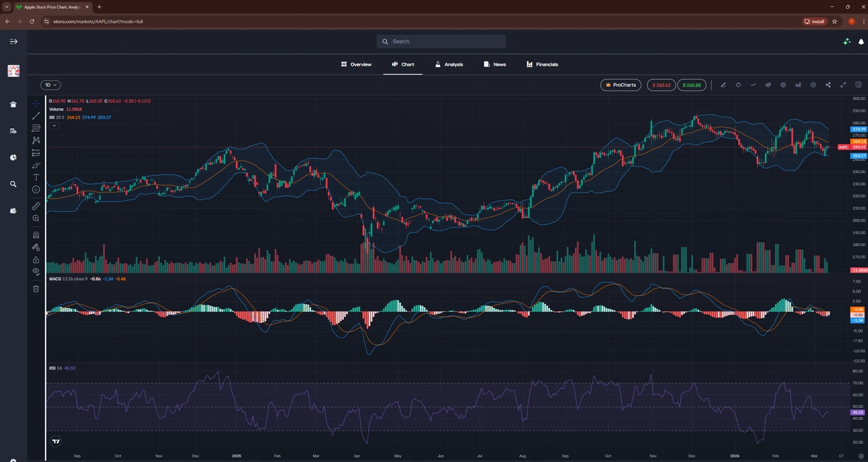Image resolution: width=868 pixels, height=462 pixels.
Task: Click the Buy 260.88 button
Action: [691, 85]
